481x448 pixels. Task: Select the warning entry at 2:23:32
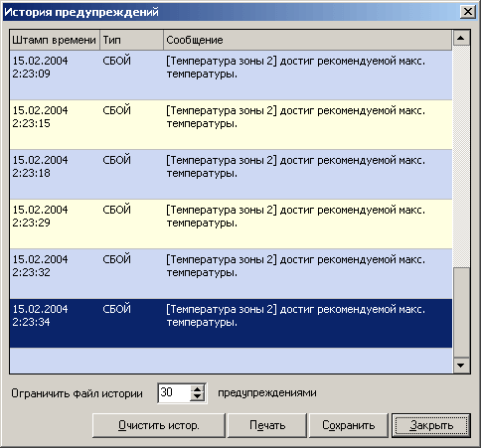click(231, 273)
